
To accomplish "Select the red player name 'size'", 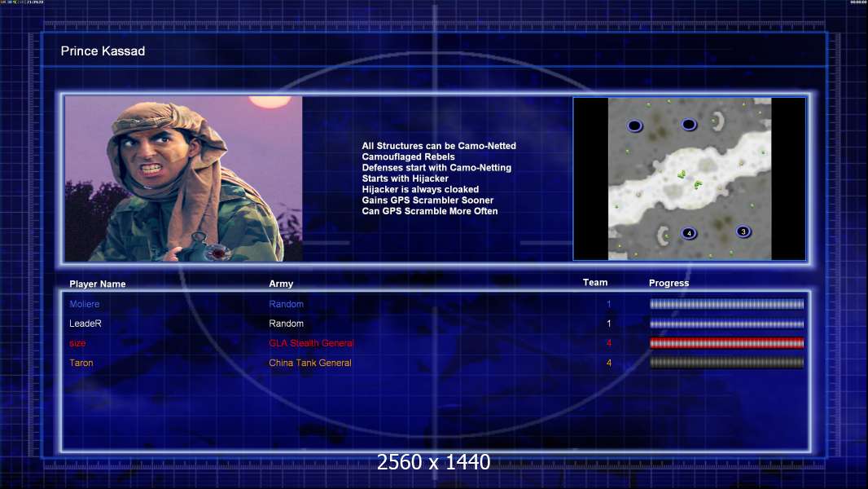I will [77, 343].
